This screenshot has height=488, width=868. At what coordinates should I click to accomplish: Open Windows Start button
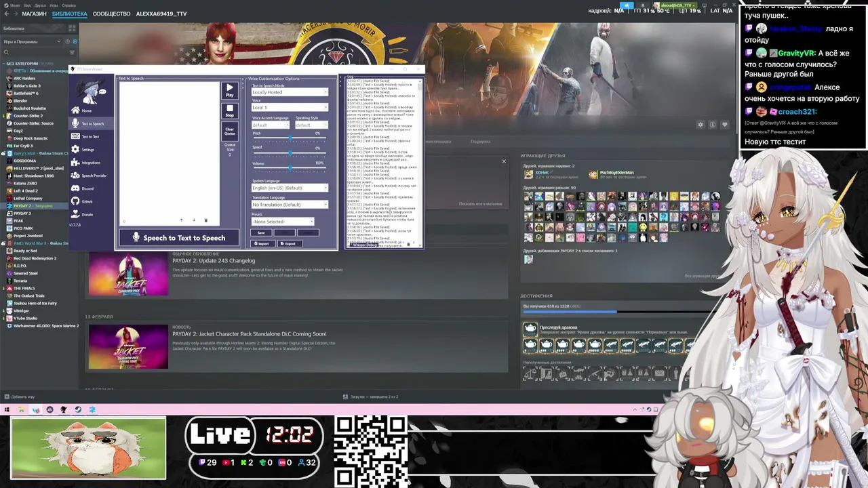click(x=7, y=409)
